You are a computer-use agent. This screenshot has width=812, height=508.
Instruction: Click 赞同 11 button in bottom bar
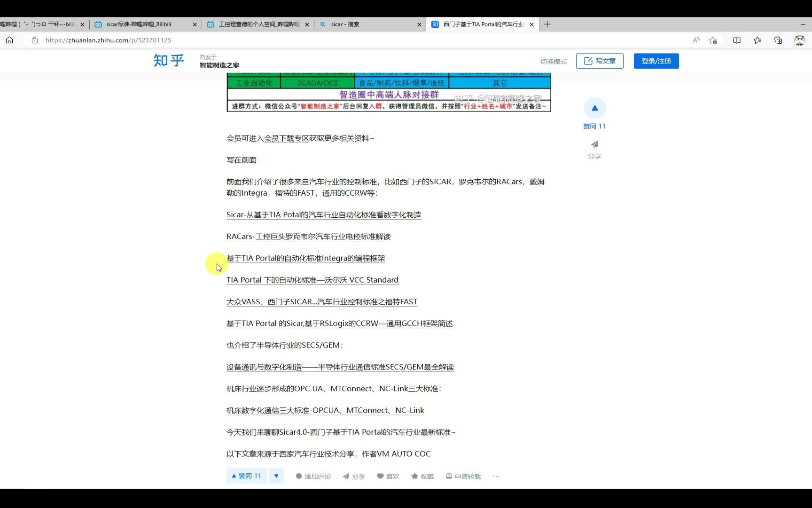(247, 476)
